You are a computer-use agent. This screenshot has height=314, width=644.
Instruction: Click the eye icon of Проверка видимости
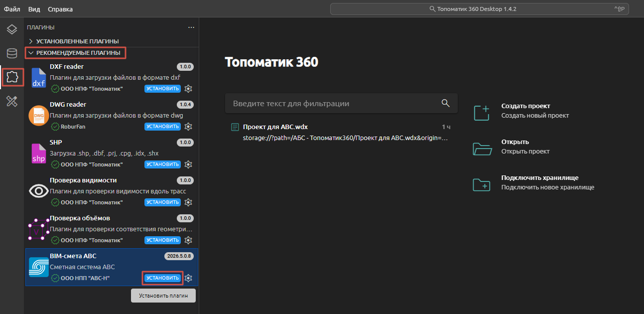point(38,191)
